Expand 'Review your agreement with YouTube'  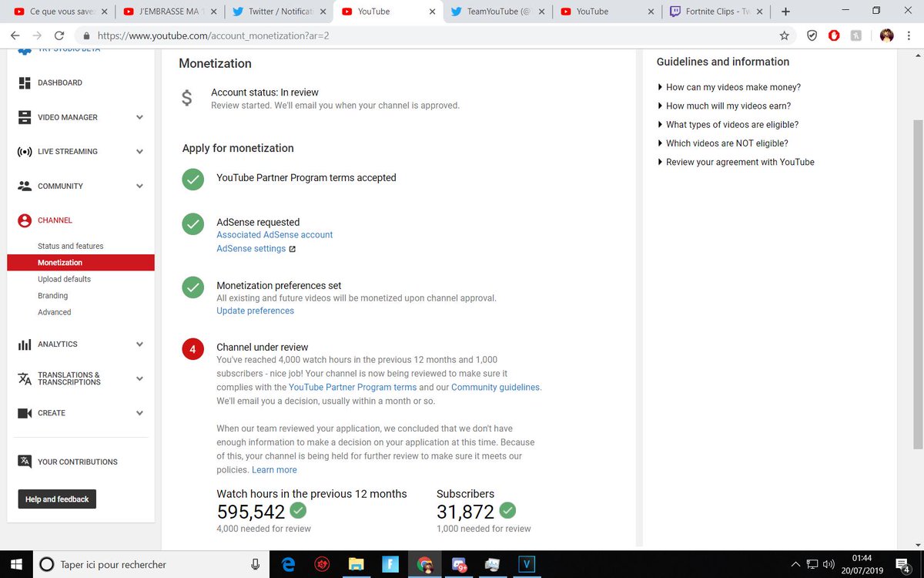point(735,162)
